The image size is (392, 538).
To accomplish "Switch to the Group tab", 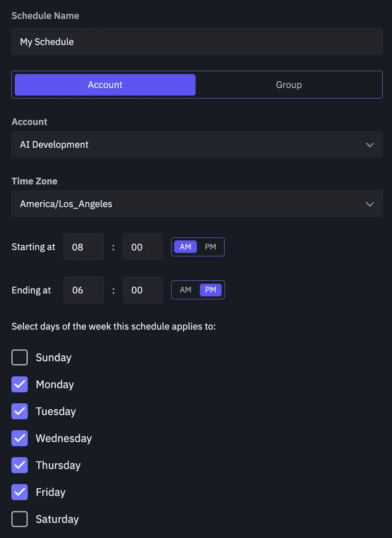I will click(x=289, y=85).
